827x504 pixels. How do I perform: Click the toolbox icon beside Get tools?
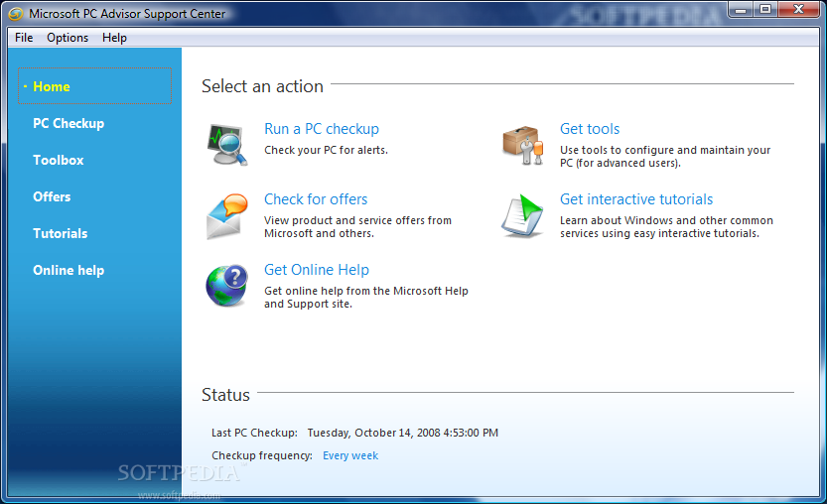coord(522,145)
